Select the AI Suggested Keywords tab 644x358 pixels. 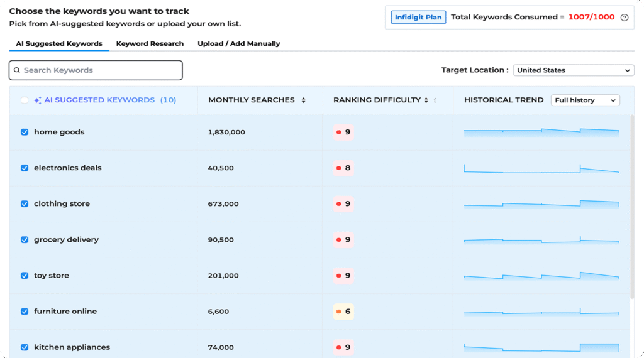click(59, 44)
